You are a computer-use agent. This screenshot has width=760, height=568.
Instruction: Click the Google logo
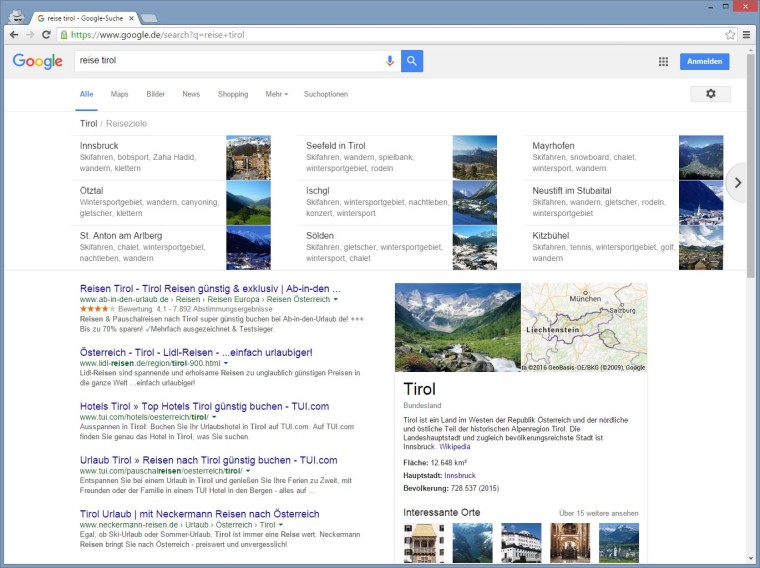coord(38,61)
